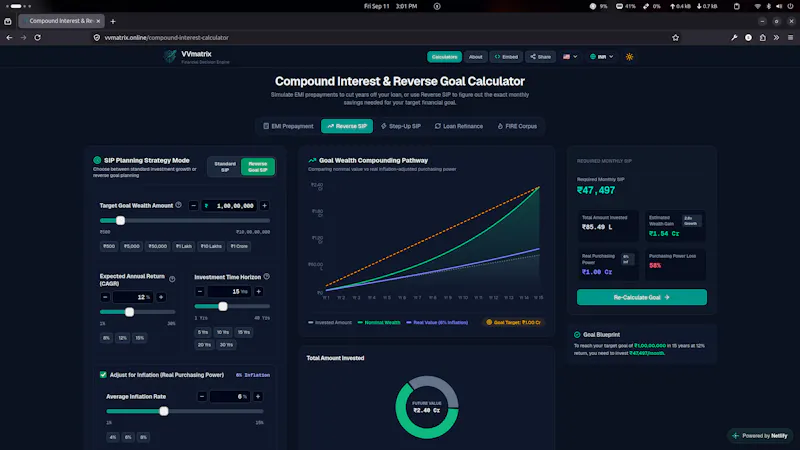Viewport: 800px width, 450px height.
Task: Decrease average inflation rate with minus
Action: (x=202, y=396)
